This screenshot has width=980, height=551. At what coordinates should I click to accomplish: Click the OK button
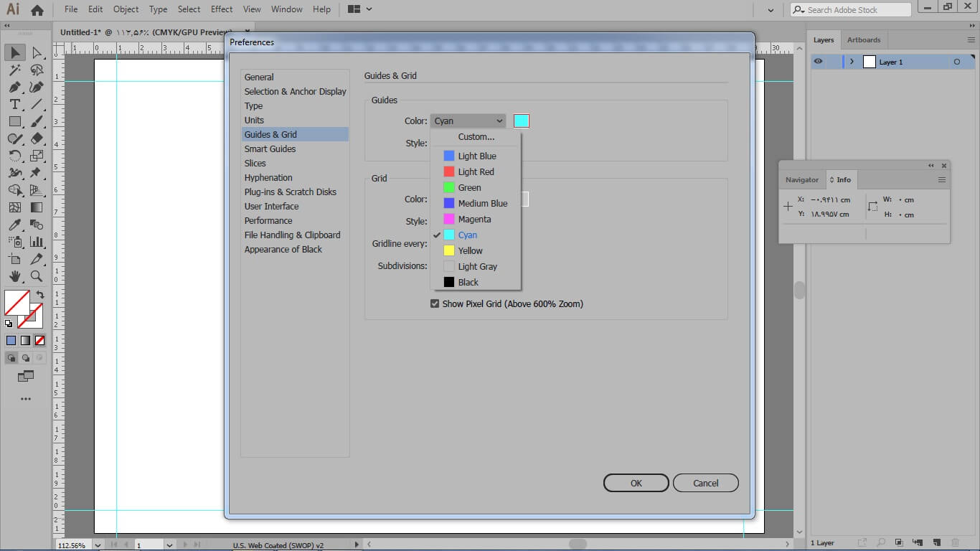[x=636, y=483]
